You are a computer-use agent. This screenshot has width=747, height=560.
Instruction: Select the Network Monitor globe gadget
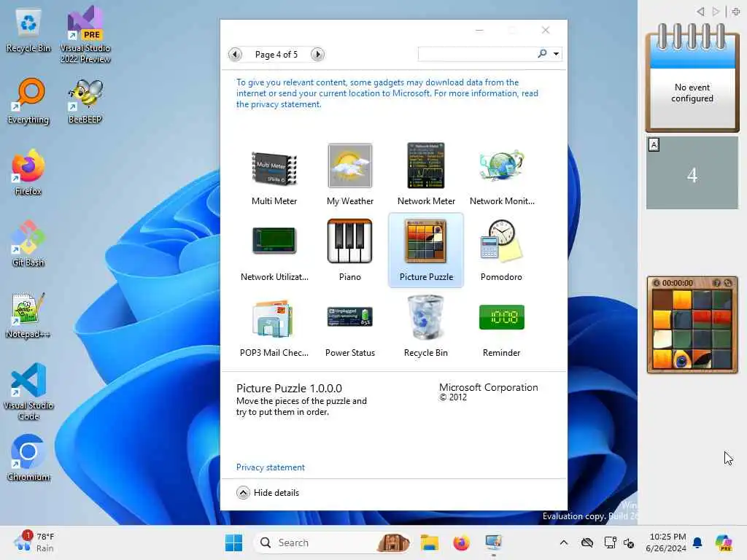click(502, 174)
